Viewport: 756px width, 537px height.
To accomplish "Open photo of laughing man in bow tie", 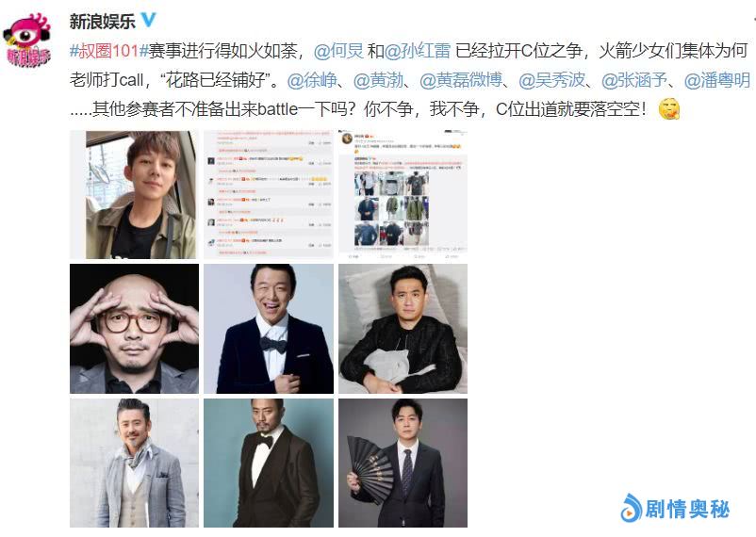I will [x=269, y=328].
